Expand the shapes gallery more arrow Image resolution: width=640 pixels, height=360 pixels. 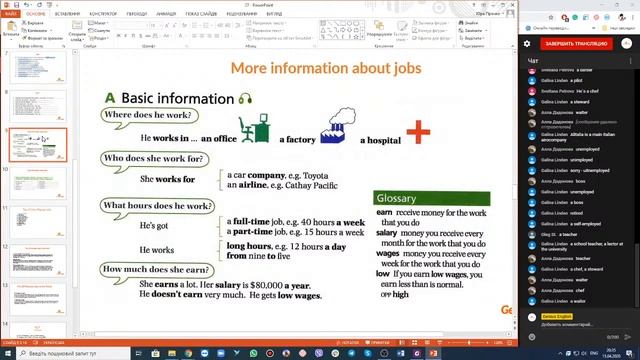[362, 37]
